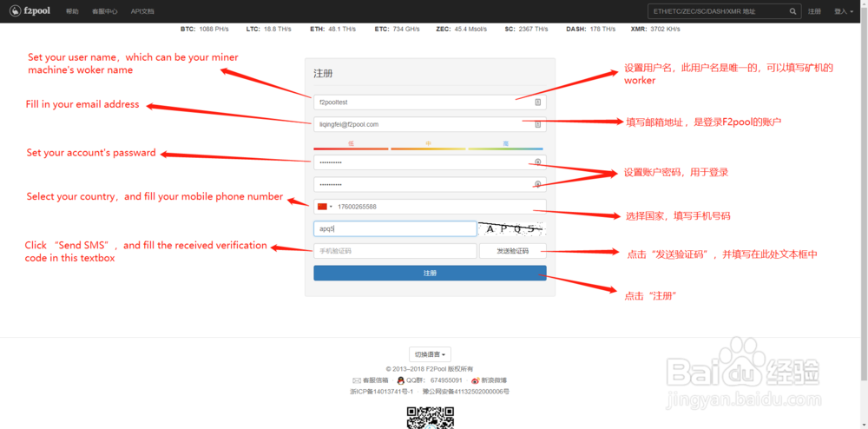Focus the username field containing f2pooltest

click(x=431, y=102)
